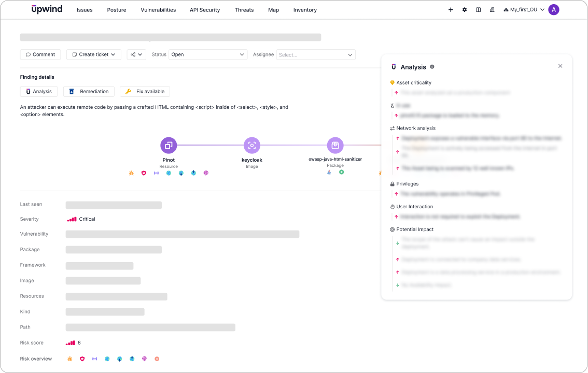Open the Assignee Select dropdown
Screen dimensions: 588x373
[x=315, y=54]
